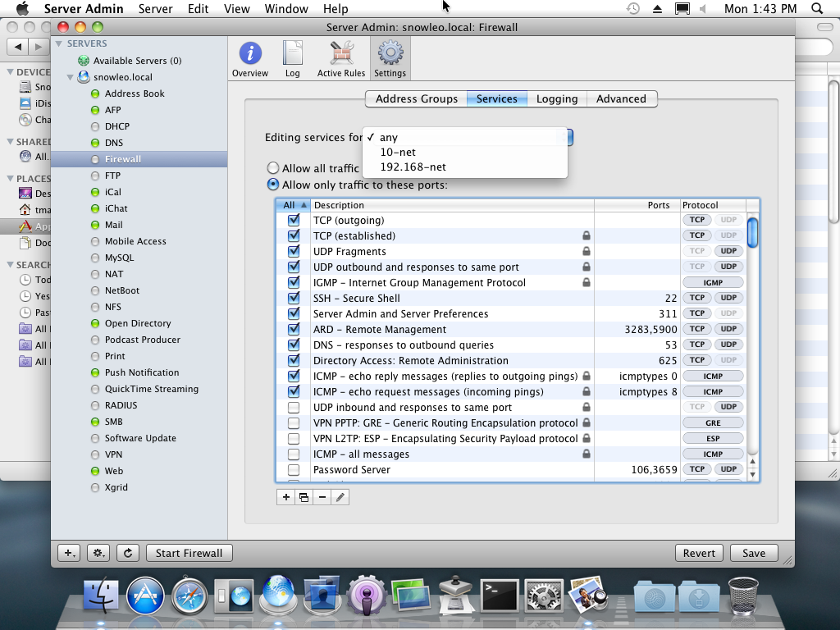Switch to the Logging tab
This screenshot has width=840, height=630.
[x=557, y=99]
